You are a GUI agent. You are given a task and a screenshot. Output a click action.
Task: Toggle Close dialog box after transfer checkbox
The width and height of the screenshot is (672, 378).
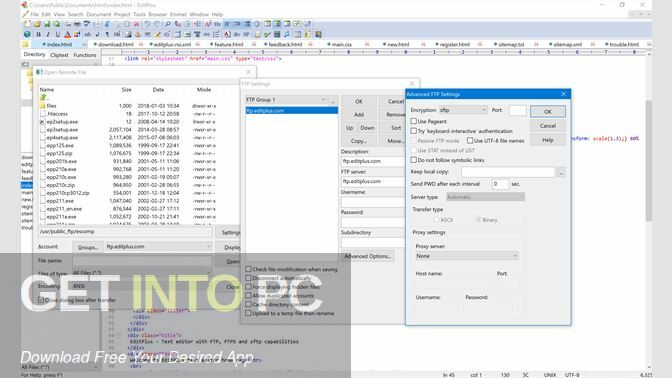[x=41, y=300]
